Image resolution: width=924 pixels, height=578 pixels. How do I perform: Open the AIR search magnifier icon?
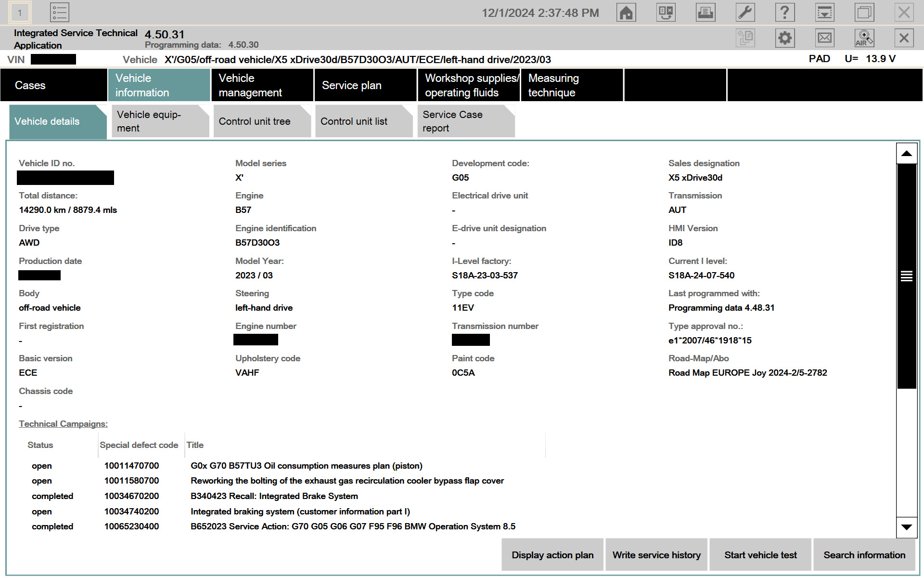[x=864, y=38]
